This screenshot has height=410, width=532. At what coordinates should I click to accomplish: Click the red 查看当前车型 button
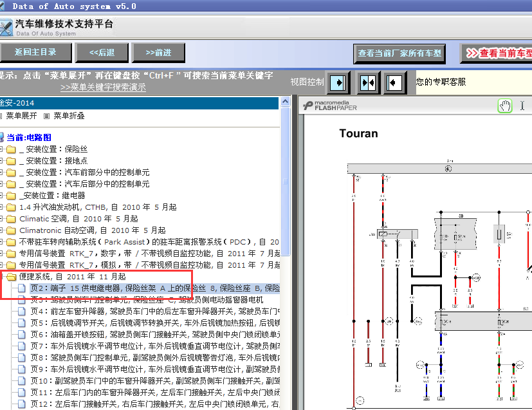tap(497, 53)
